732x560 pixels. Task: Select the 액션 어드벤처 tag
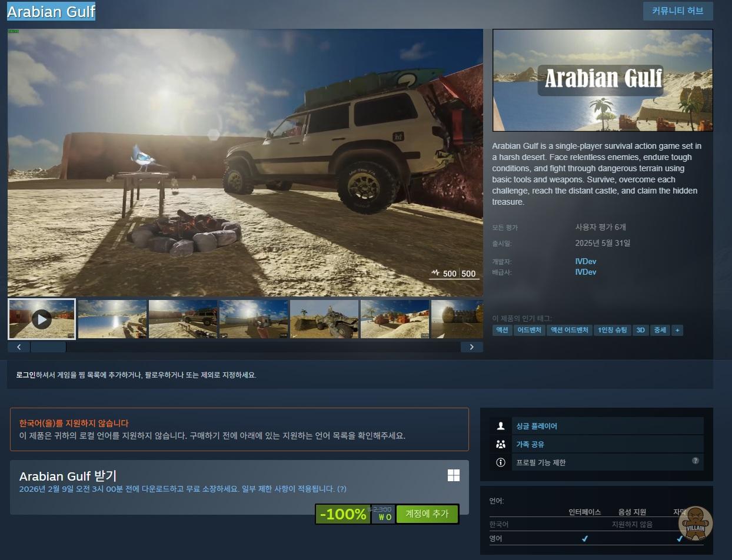point(569,330)
